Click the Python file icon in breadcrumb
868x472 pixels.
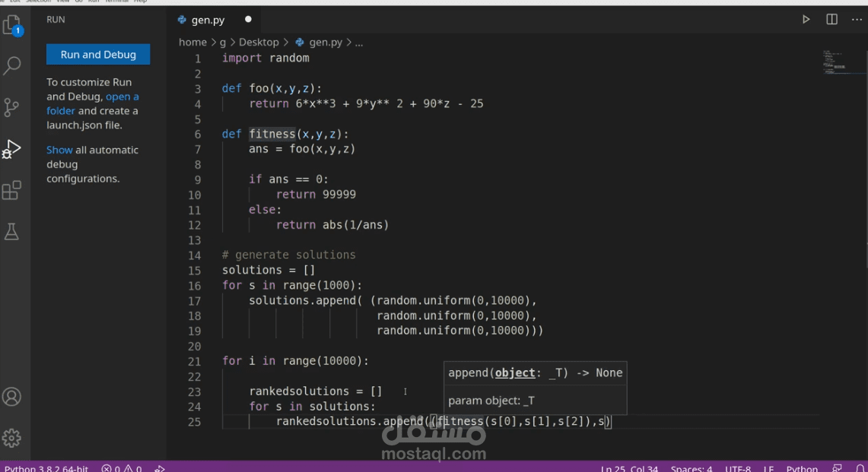coord(300,42)
